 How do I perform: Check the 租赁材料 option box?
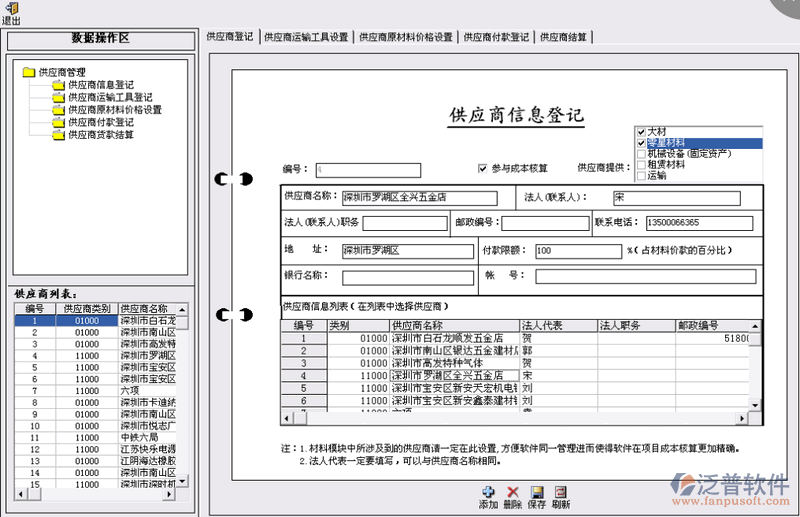(641, 165)
